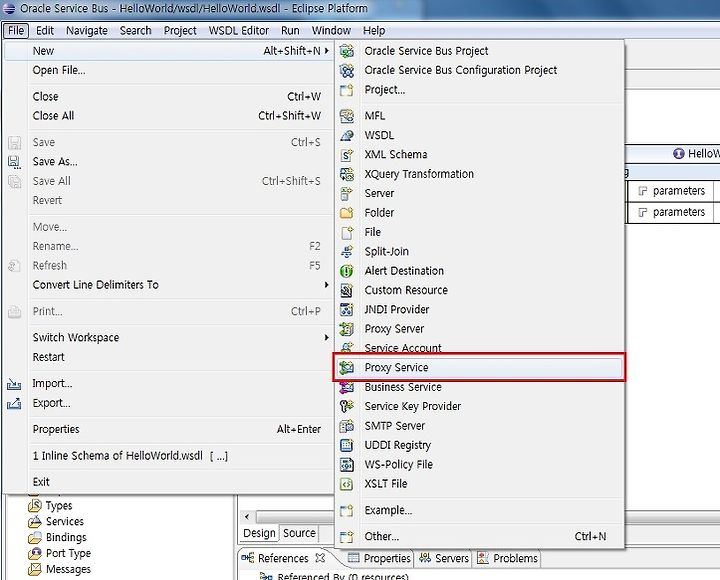Open the Window menu
Image resolution: width=720 pixels, height=580 pixels.
pyautogui.click(x=331, y=31)
